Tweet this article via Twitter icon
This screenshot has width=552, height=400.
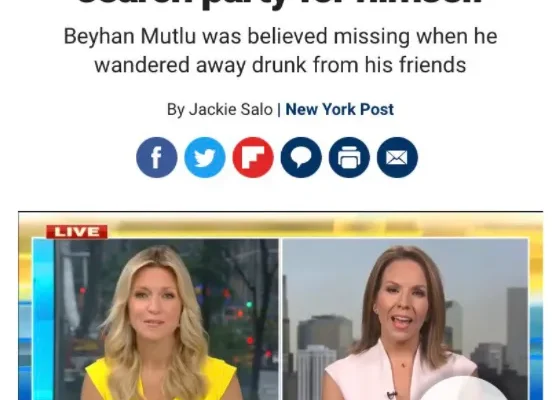(x=205, y=157)
